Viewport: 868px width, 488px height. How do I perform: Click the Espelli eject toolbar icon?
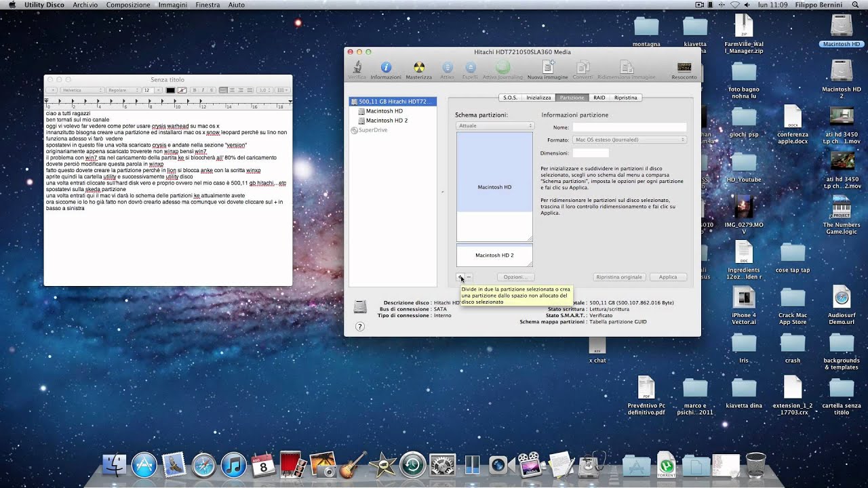point(471,67)
